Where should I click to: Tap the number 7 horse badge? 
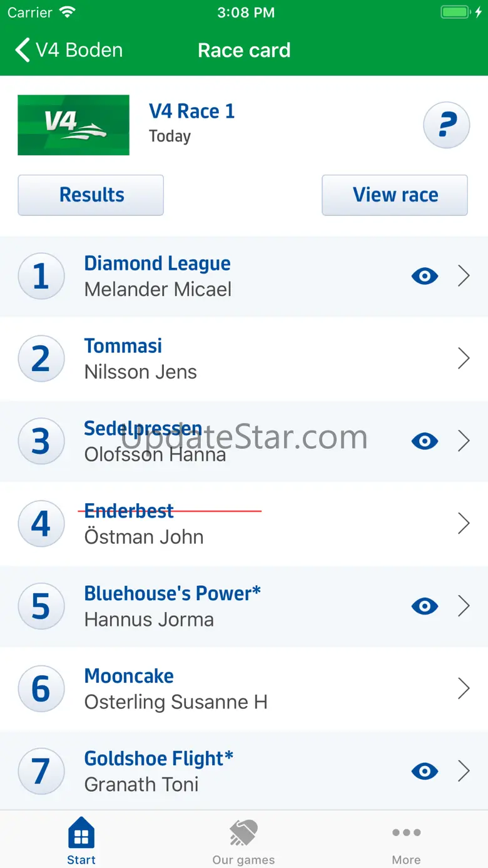coord(41,771)
